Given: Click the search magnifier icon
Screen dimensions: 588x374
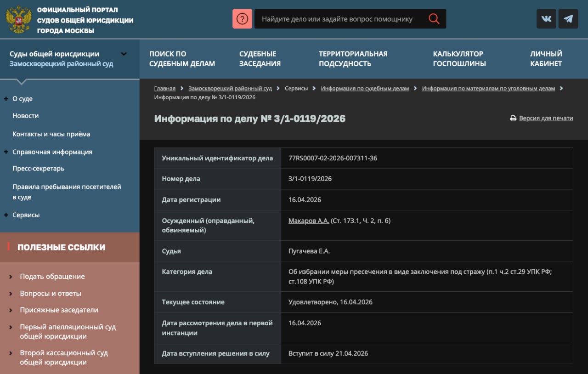Looking at the screenshot, I should [x=434, y=19].
